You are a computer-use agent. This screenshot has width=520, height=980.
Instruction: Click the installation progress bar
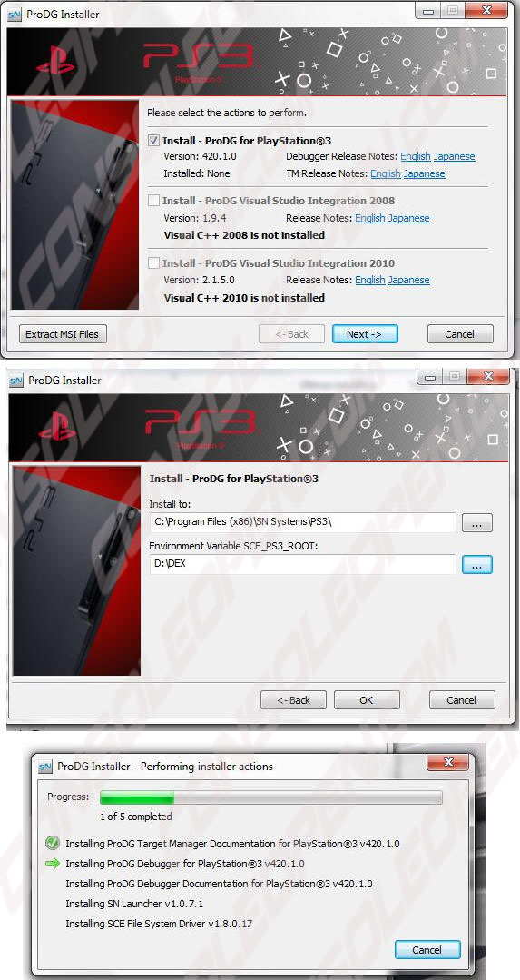[x=271, y=797]
